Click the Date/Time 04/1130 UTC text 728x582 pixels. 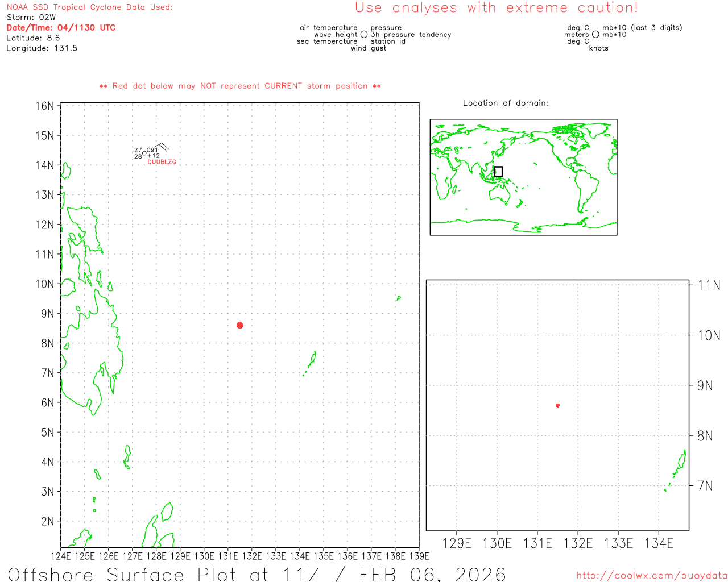point(61,28)
